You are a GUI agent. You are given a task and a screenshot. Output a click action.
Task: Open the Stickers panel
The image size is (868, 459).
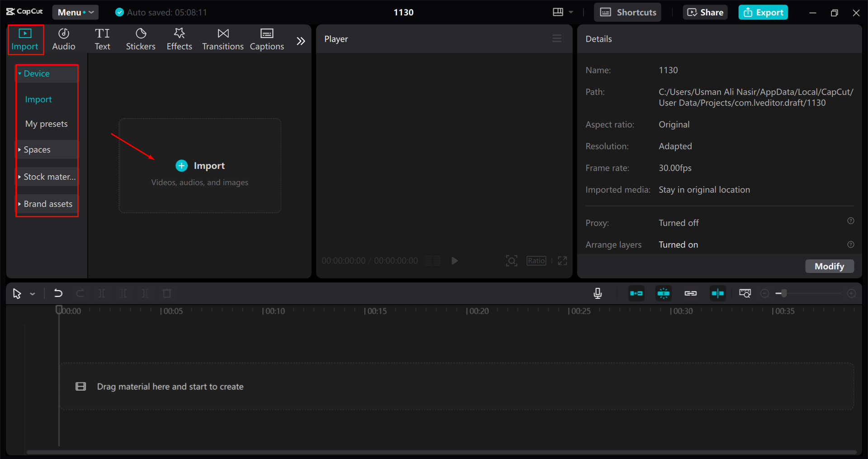[140, 38]
